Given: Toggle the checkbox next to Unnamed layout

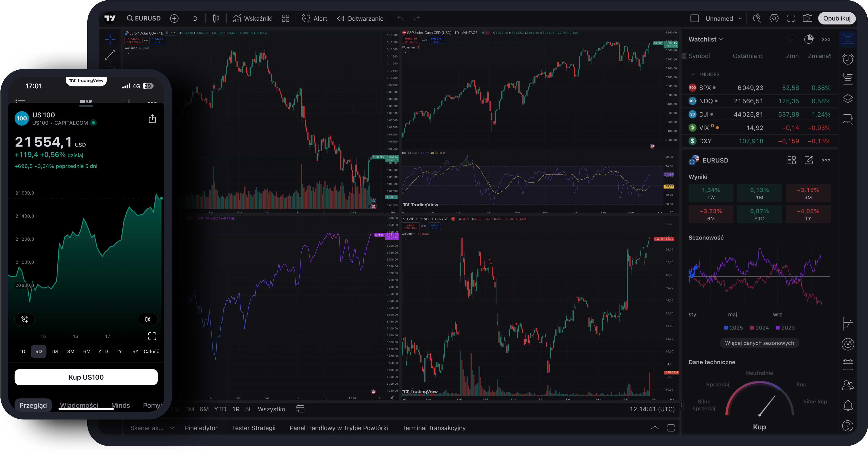Looking at the screenshot, I should tap(695, 18).
